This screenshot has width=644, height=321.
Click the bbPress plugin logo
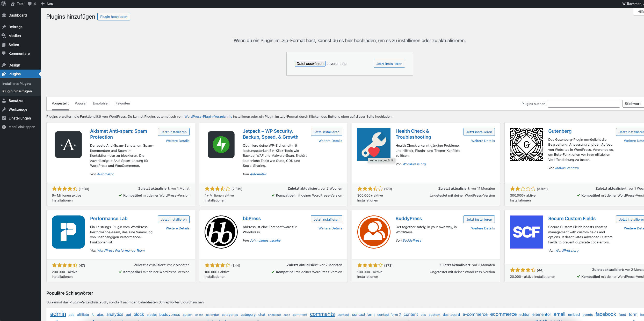pyautogui.click(x=221, y=232)
